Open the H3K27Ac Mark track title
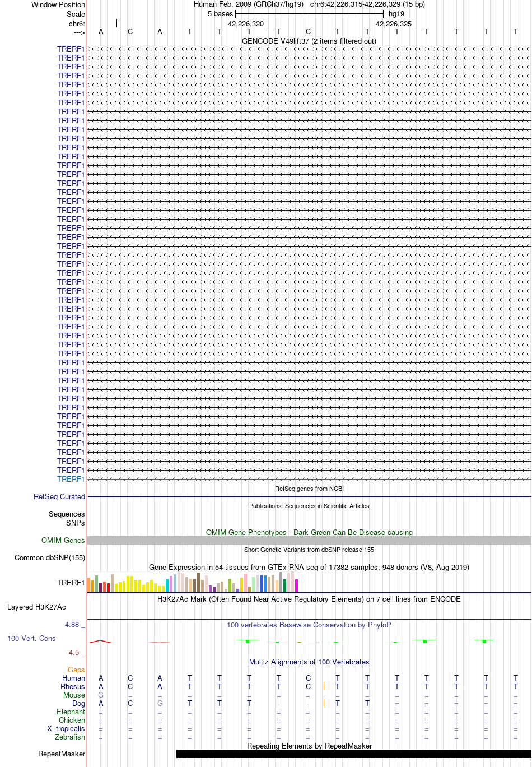Image resolution: width=532 pixels, height=767 pixels. click(x=309, y=599)
